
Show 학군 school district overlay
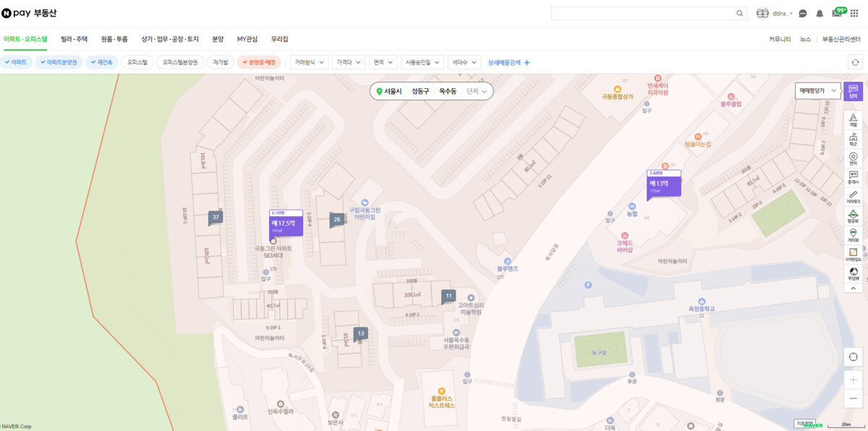click(x=853, y=138)
